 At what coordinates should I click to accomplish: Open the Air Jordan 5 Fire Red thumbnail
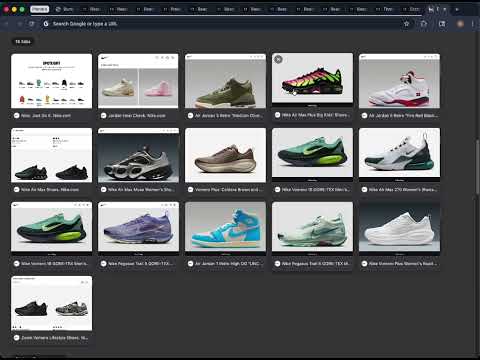point(399,81)
